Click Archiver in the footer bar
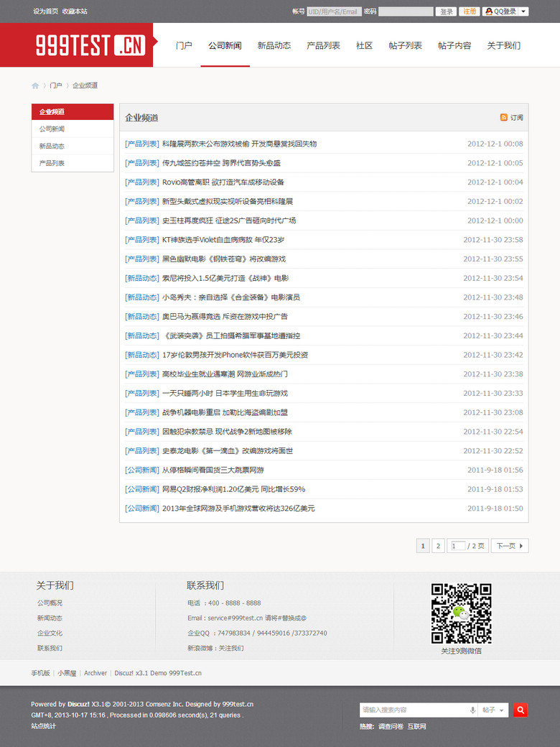The image size is (560, 747). click(95, 673)
